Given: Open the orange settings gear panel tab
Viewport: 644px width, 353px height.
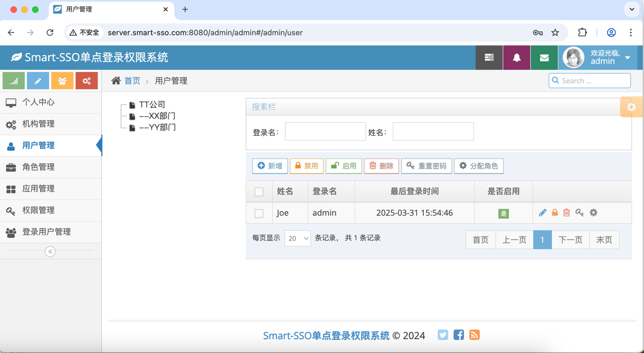Looking at the screenshot, I should click(x=631, y=107).
